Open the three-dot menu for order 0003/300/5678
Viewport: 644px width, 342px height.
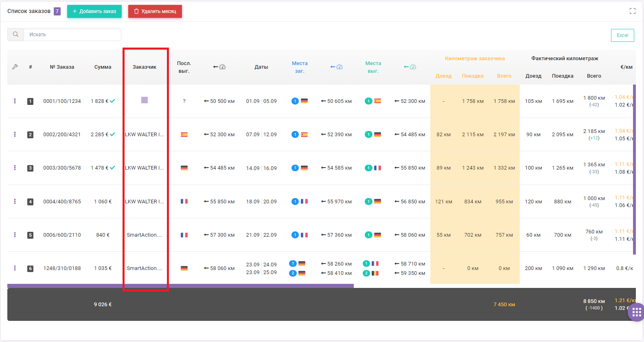pyautogui.click(x=15, y=168)
